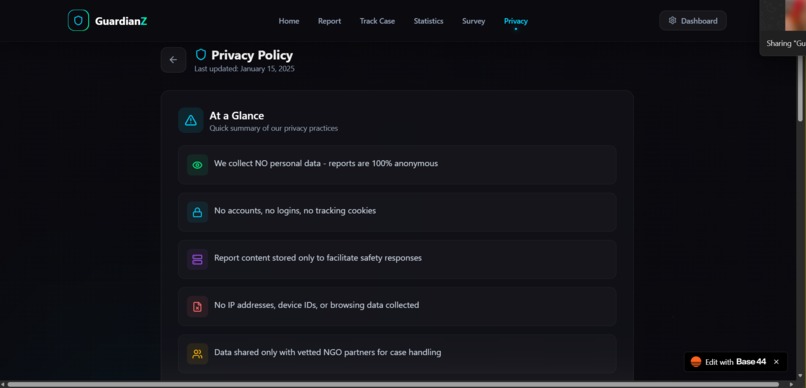Click Data shared with NGO partners text
Viewport: 806px width, 388px height.
click(327, 353)
